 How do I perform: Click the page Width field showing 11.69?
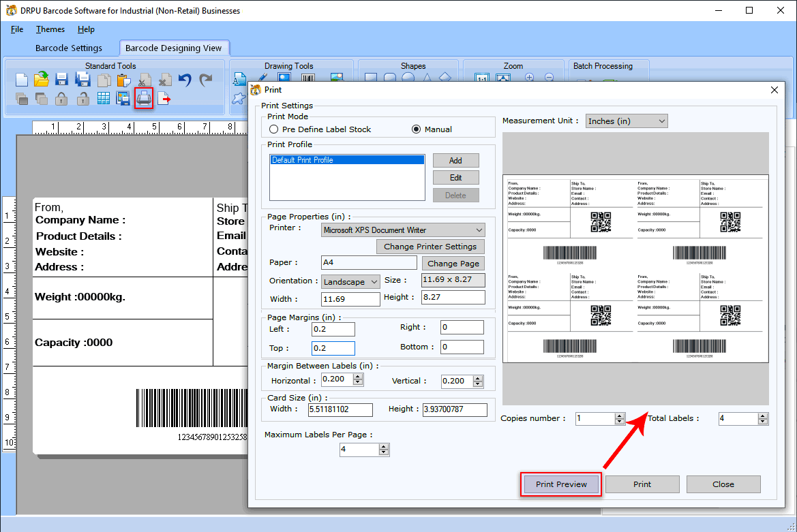click(350, 300)
